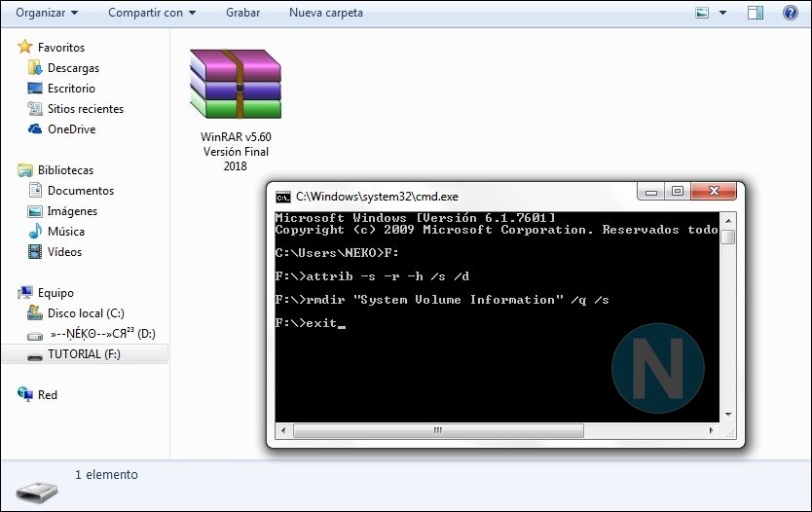Select Descargas in the sidebar
The height and width of the screenshot is (512, 812).
[x=73, y=68]
